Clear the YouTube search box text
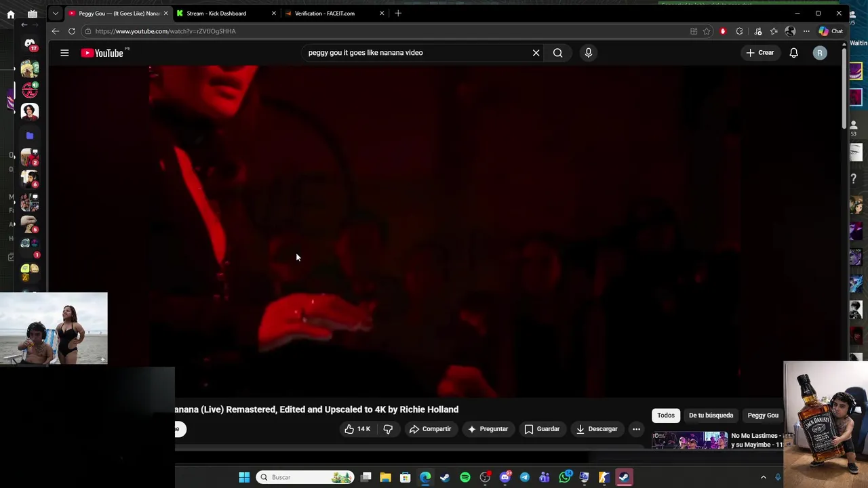Viewport: 868px width, 488px height. pos(536,53)
